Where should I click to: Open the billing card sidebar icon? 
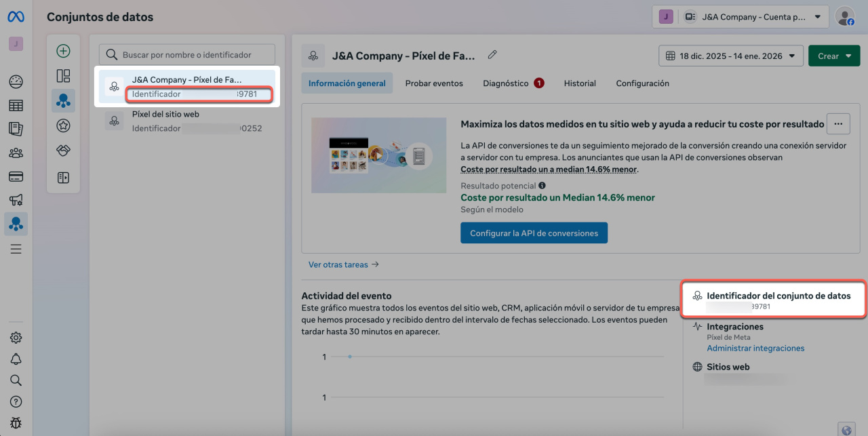coord(16,176)
